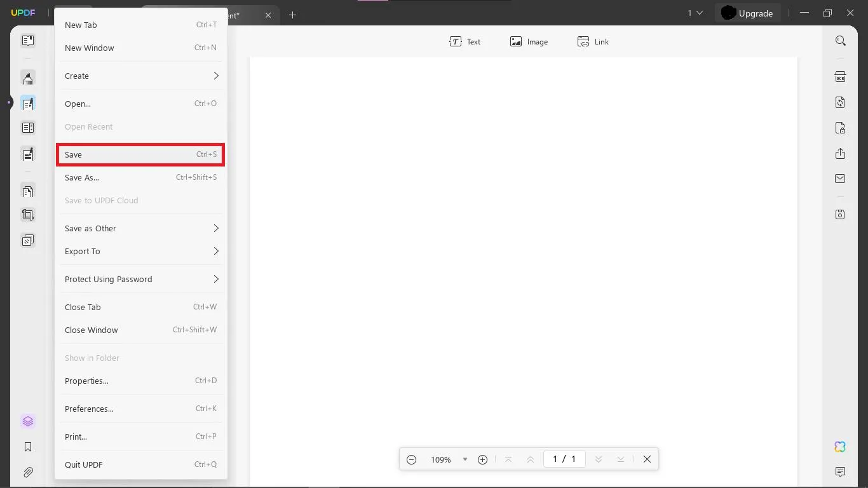Expand the Create submenu

click(141, 76)
